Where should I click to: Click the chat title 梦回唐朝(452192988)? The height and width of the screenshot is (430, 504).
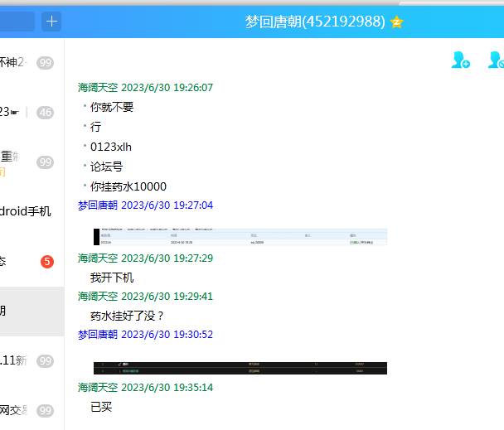tap(314, 22)
